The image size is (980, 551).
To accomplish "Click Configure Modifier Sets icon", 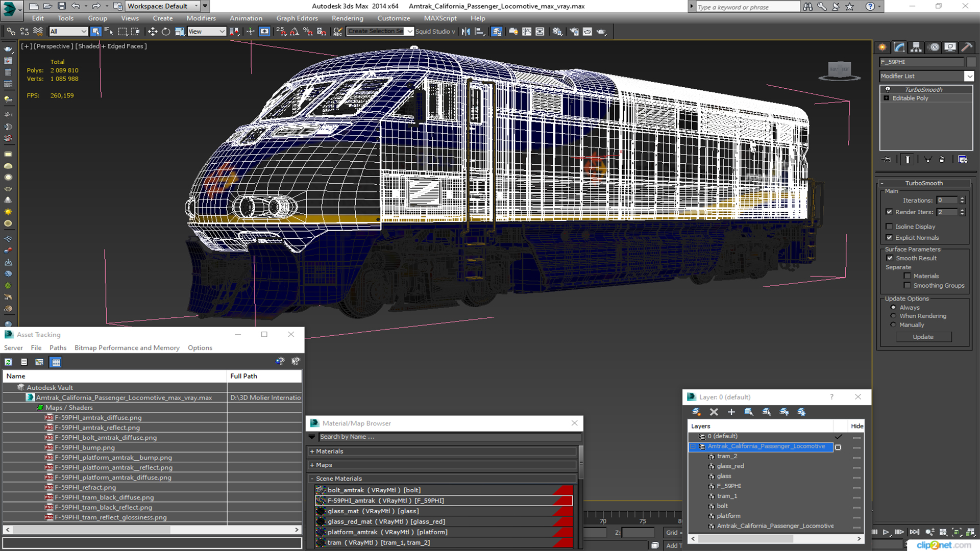I will point(963,160).
